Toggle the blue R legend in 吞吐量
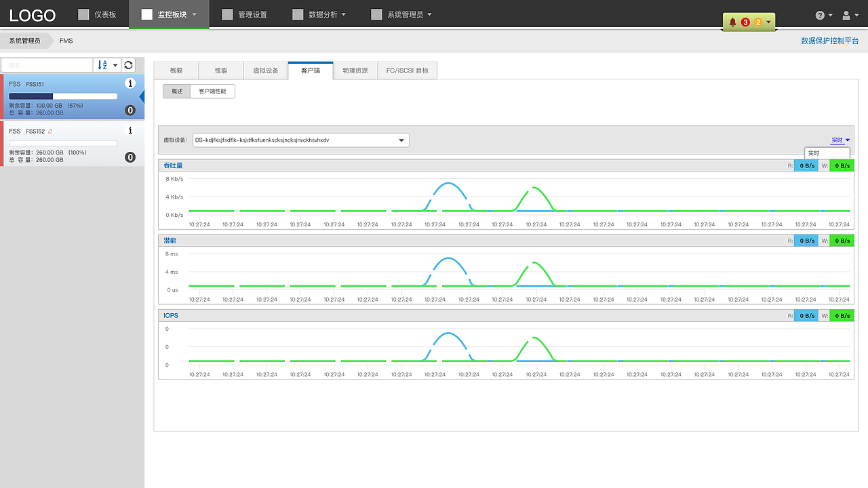Screen dimensions: 868x488 point(806,165)
